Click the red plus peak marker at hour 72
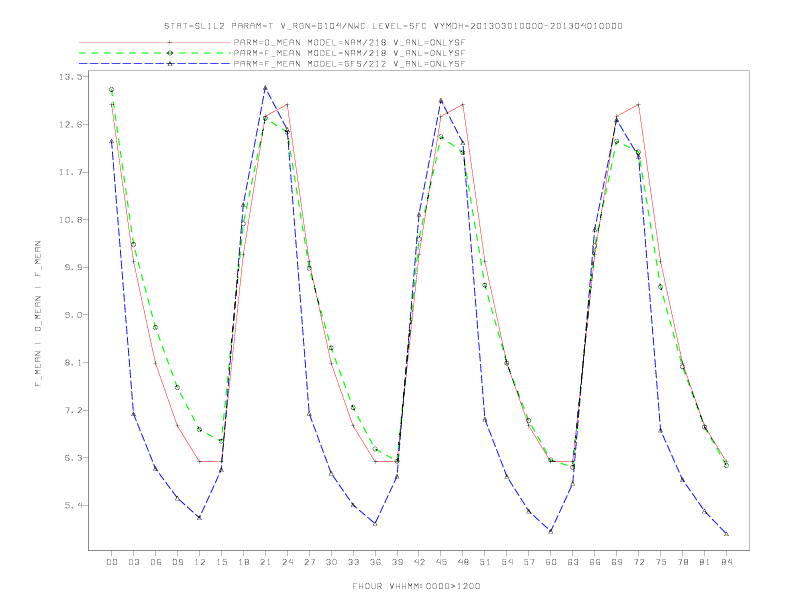 (638, 105)
